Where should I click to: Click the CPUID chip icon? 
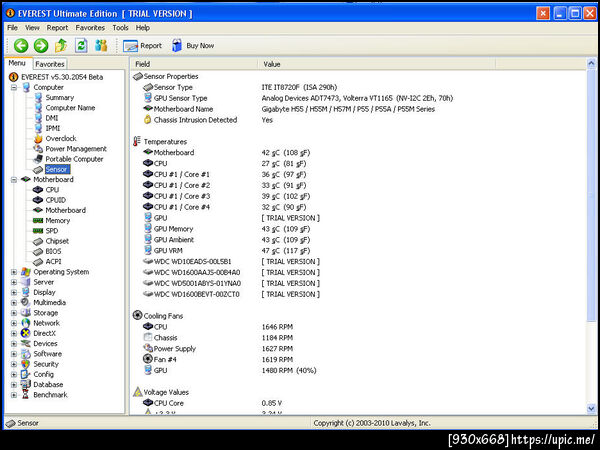click(x=38, y=200)
